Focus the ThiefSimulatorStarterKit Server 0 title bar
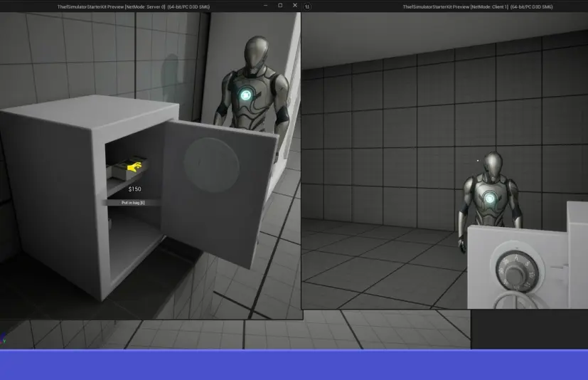 [x=134, y=6]
